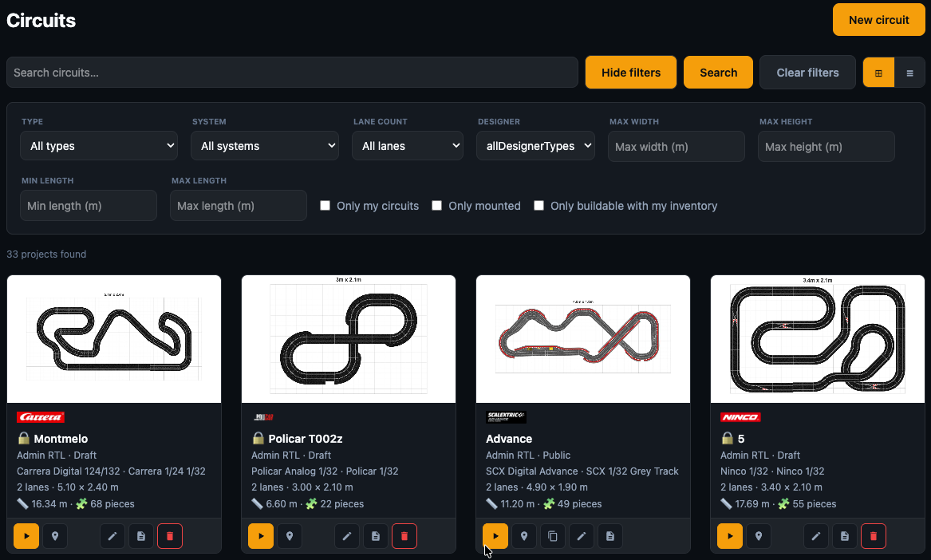Viewport: 931px width, 560px height.
Task: Open the Type dropdown
Action: pyautogui.click(x=99, y=146)
